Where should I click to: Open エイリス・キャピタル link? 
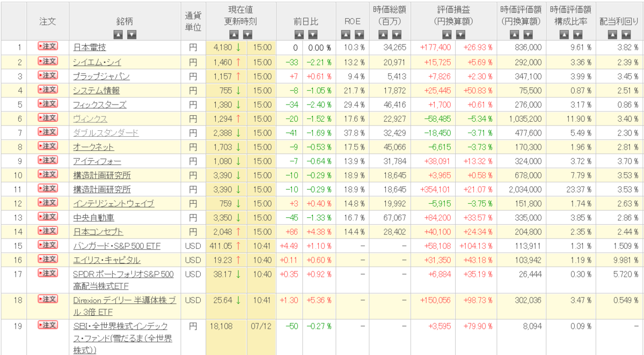coord(107,261)
